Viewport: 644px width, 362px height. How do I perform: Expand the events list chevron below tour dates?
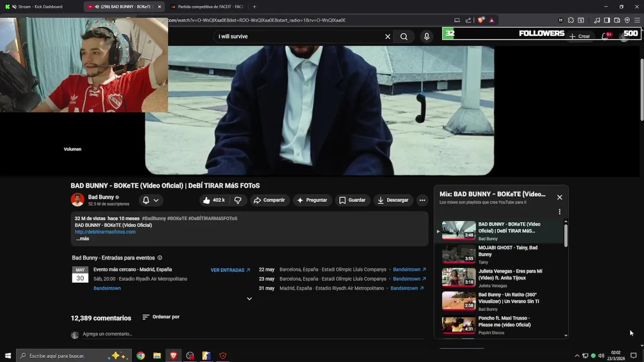point(249,299)
